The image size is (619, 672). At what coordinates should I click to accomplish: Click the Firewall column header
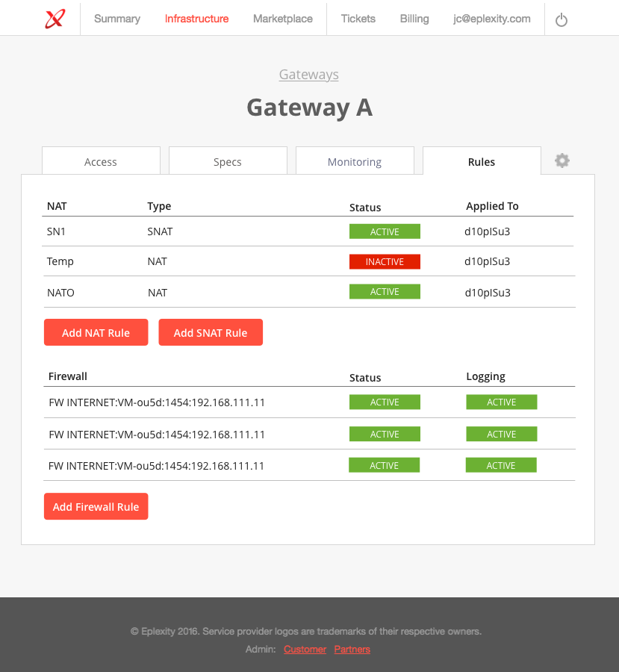[68, 376]
